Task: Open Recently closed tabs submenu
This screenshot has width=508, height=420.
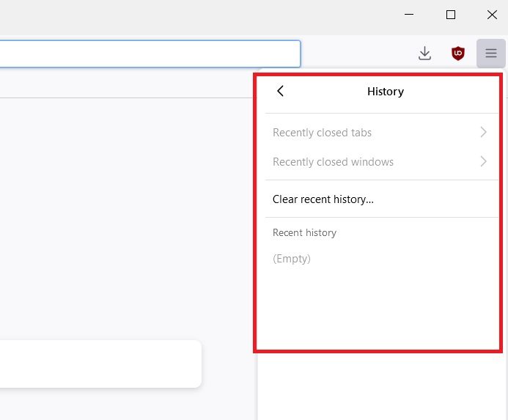Action: (323, 133)
